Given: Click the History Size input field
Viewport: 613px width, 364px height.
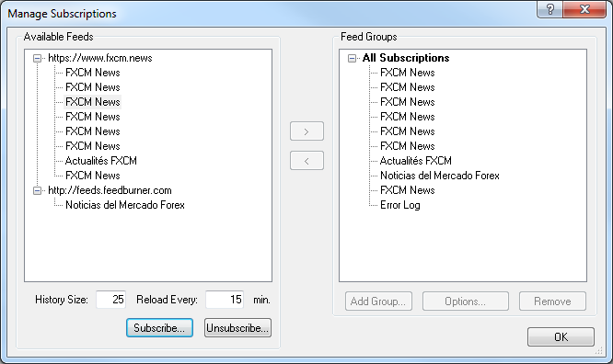Looking at the screenshot, I should (111, 300).
